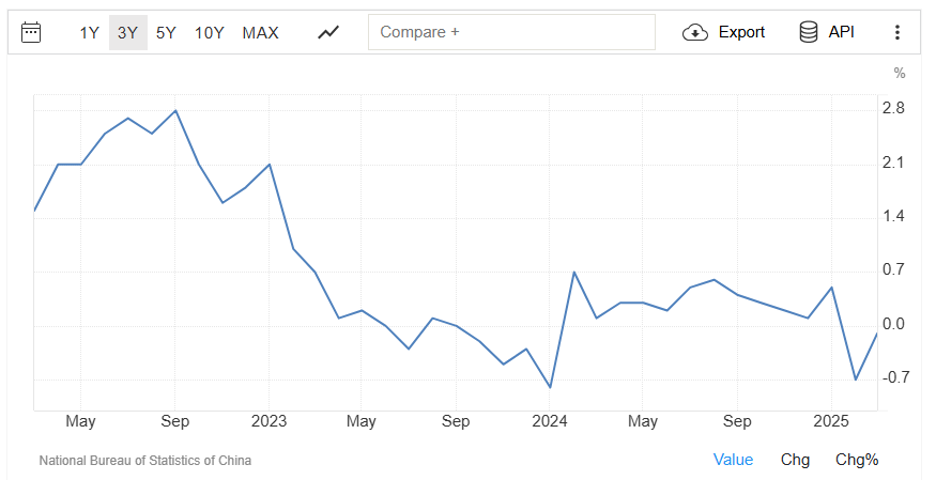Open the calendar date range picker
The height and width of the screenshot is (480, 936).
pos(31,32)
